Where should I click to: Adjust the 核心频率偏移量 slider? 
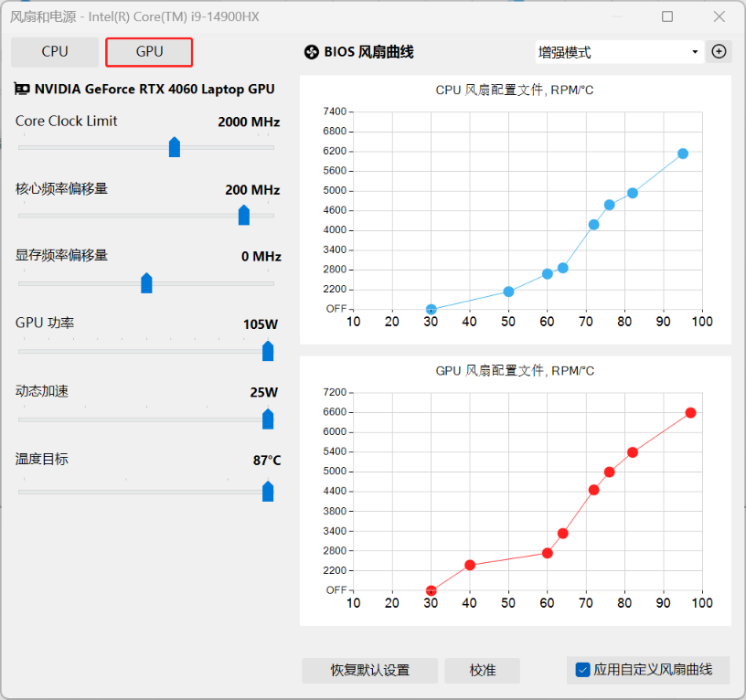tap(244, 215)
